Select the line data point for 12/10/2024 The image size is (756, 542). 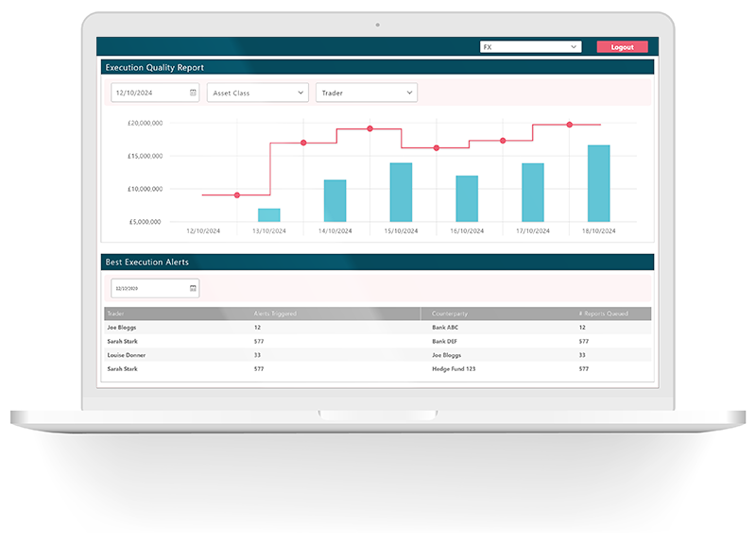coord(237,195)
